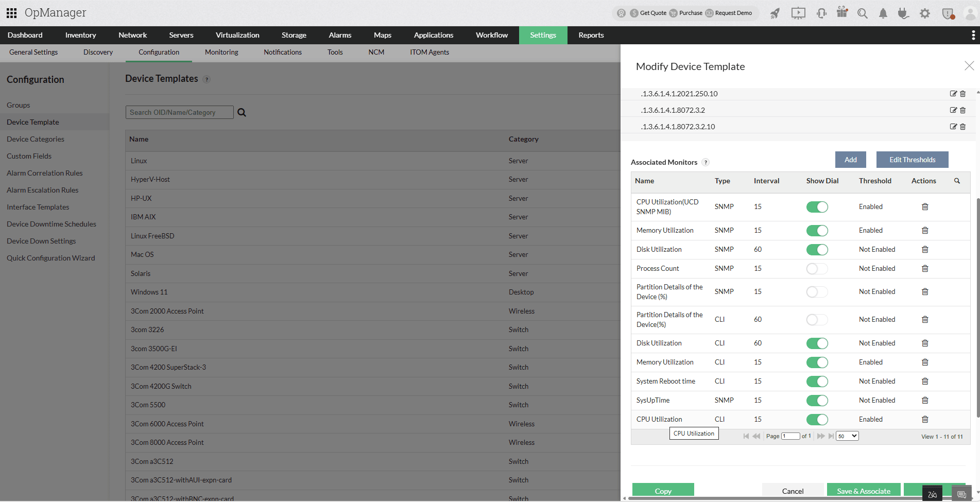This screenshot has width=980, height=502.
Task: Enable Show Dial for Process Count
Action: (x=817, y=268)
